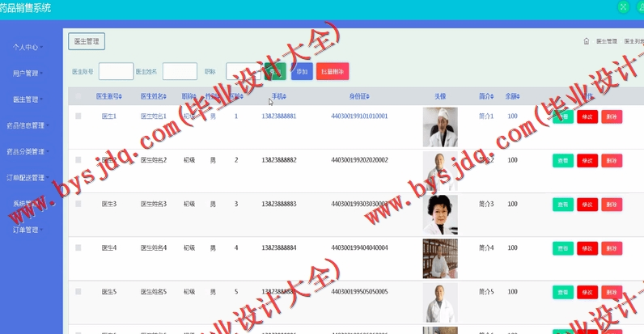The image size is (644, 334).
Task: Click 查看 for doctor 医生3
Action: point(562,205)
